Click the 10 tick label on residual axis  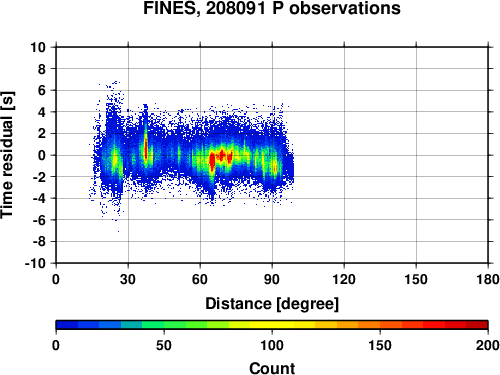tap(38, 47)
